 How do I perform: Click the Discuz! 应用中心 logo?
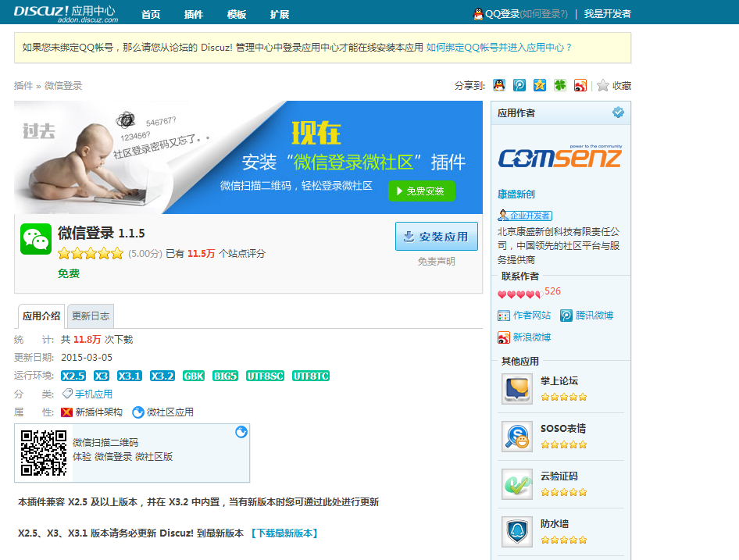66,13
